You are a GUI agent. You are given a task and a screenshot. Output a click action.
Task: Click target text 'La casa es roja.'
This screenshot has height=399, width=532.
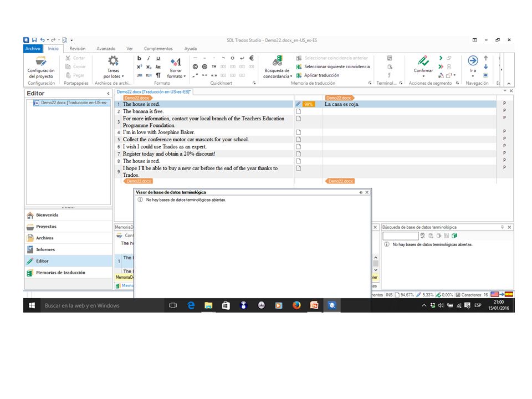coord(342,104)
